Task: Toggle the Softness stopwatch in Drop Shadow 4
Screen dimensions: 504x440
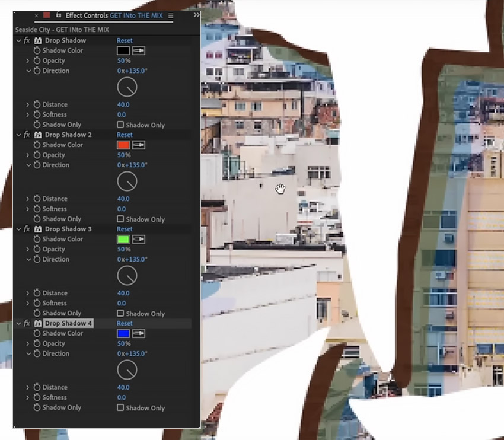Action: [x=37, y=397]
